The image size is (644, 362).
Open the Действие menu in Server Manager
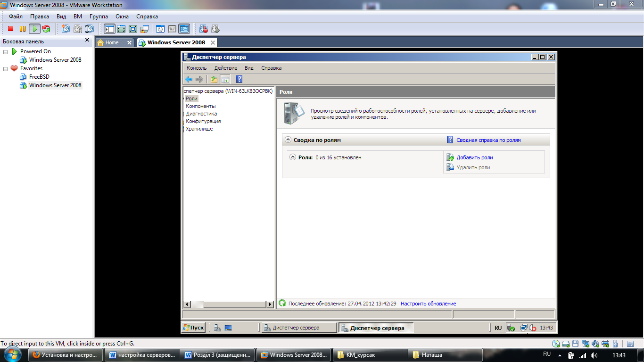[226, 68]
